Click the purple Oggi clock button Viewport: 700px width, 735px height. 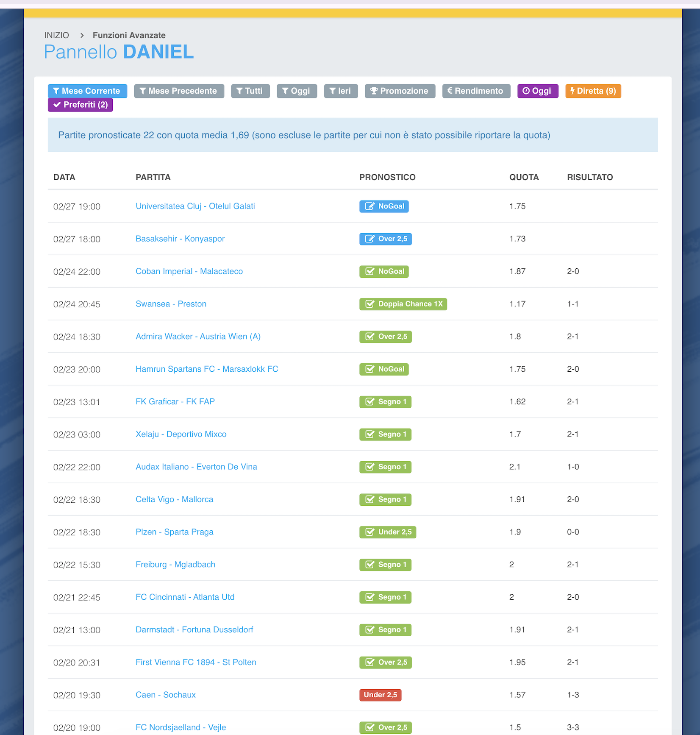click(x=537, y=91)
